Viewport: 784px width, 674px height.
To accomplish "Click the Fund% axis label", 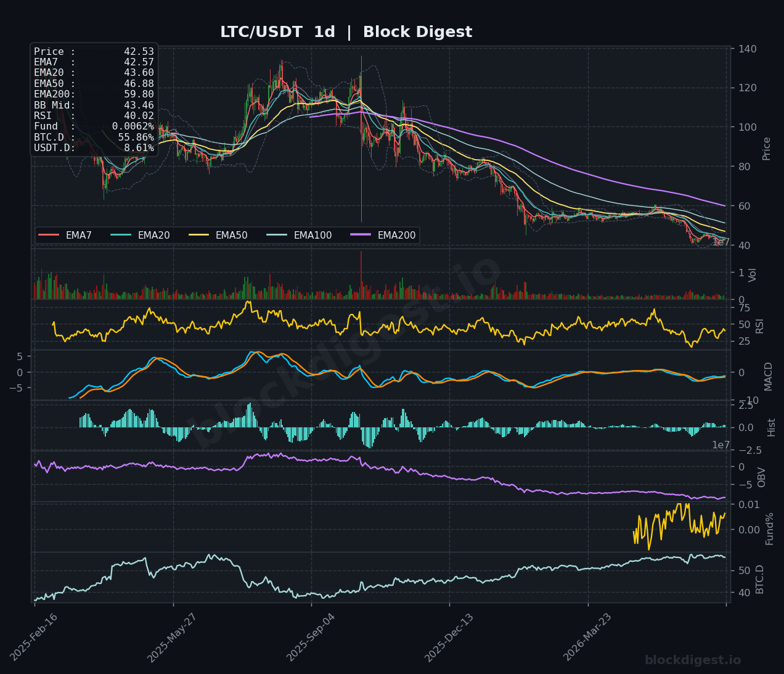I will (770, 528).
